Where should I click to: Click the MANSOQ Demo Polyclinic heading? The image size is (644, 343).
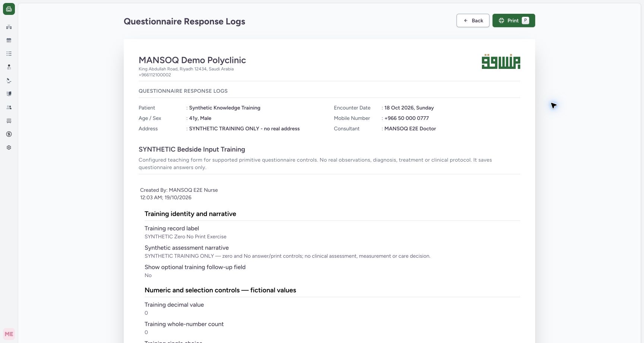coord(192,60)
